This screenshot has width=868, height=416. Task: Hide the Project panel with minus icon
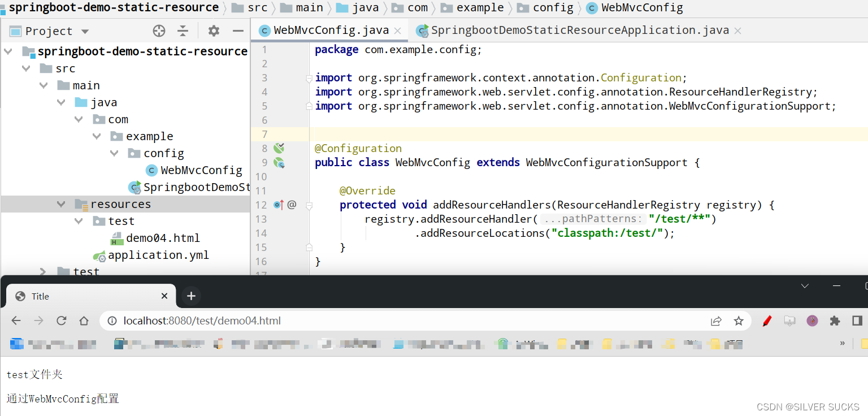coord(238,31)
